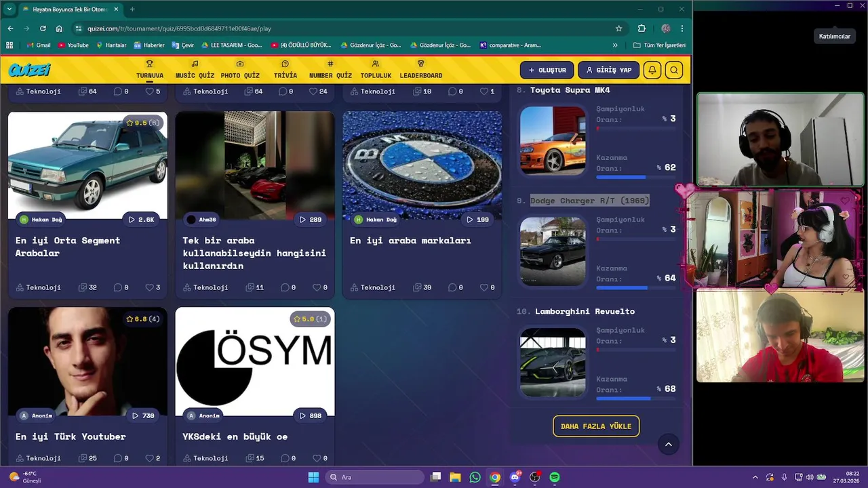Open OBS Studio from the taskbar
The image size is (868, 488).
(535, 477)
